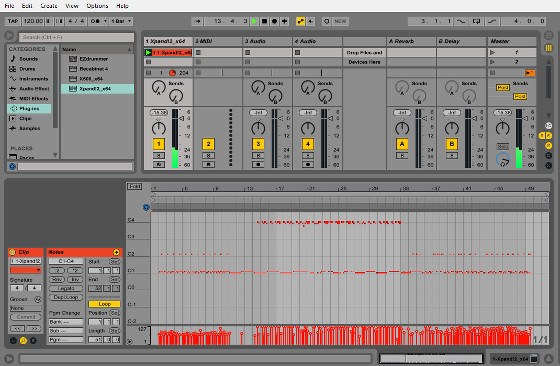Viewport: 560px width, 366px height.
Task: Select Drums in browser categories
Action: click(x=28, y=69)
